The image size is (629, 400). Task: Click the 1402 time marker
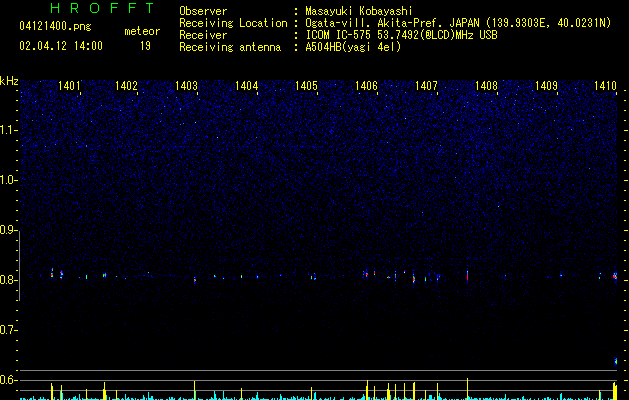coord(126,86)
